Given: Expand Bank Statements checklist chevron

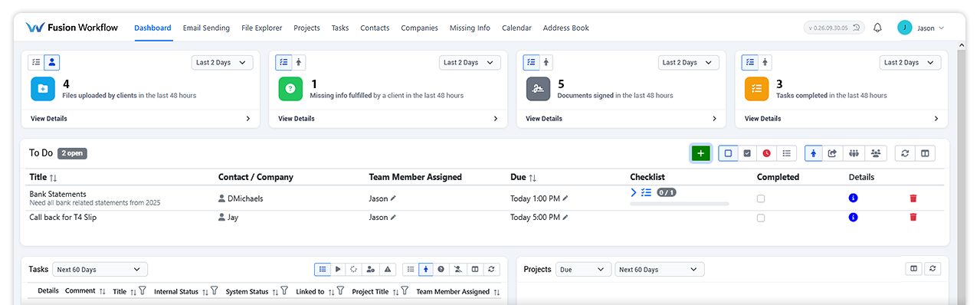Looking at the screenshot, I should pyautogui.click(x=634, y=192).
